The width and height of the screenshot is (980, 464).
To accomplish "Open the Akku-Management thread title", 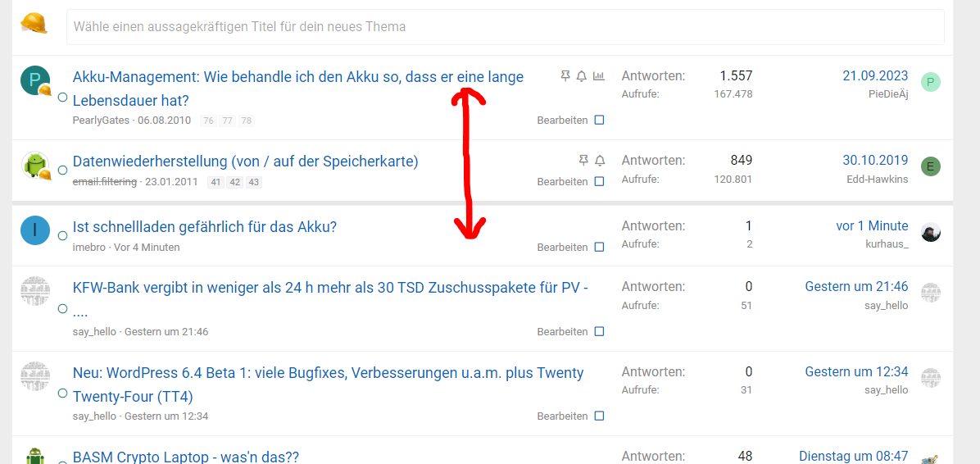I will coord(298,89).
